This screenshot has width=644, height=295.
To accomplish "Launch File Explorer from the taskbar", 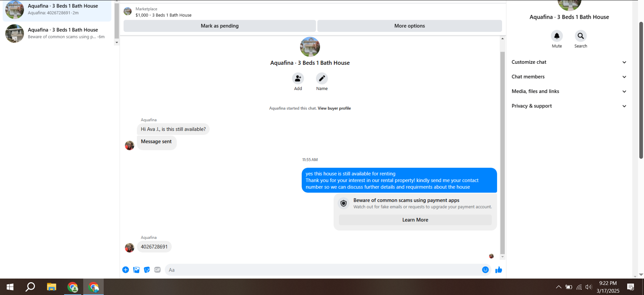I will click(51, 287).
